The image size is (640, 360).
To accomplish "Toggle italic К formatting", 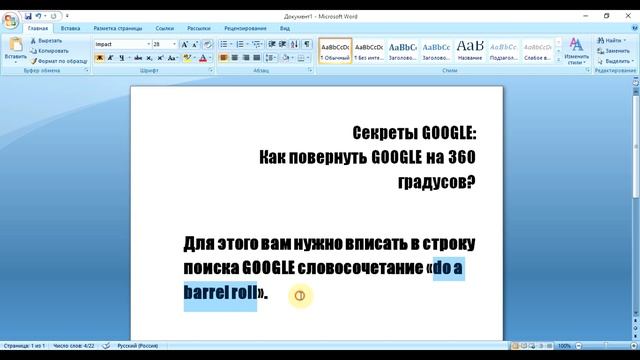I will tap(110, 58).
